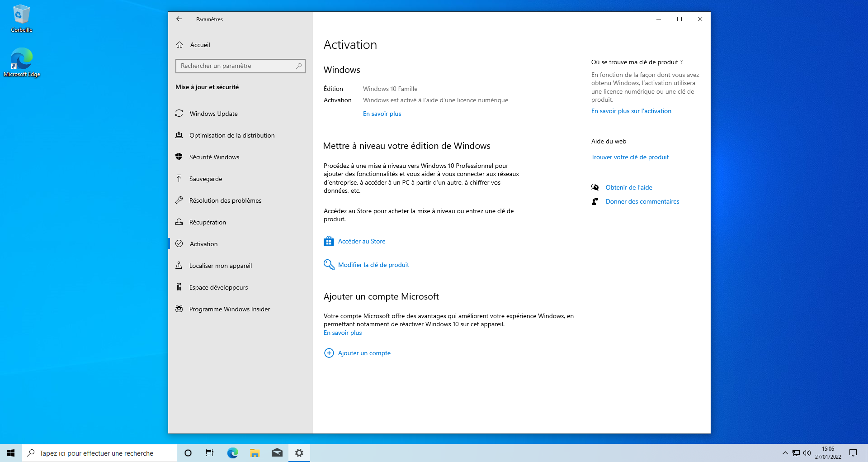This screenshot has height=462, width=868.
Task: Click the taskbar search box
Action: coord(99,453)
